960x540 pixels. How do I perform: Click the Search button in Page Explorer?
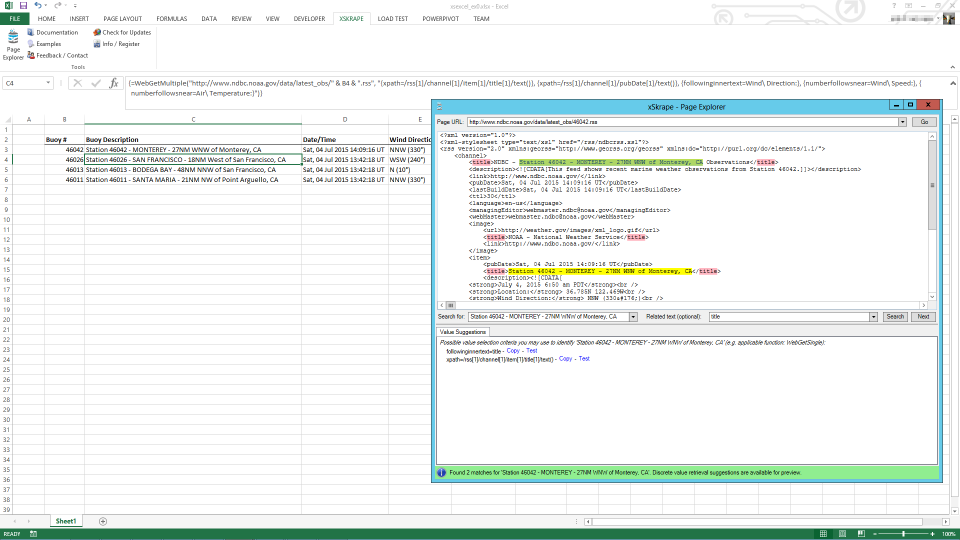pyautogui.click(x=894, y=317)
